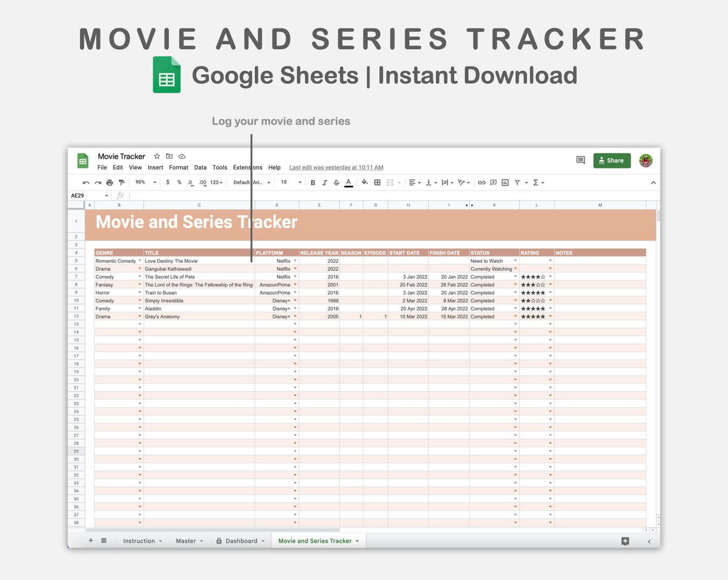Click the formula bar input field
This screenshot has width=728, height=580.
[x=216, y=195]
